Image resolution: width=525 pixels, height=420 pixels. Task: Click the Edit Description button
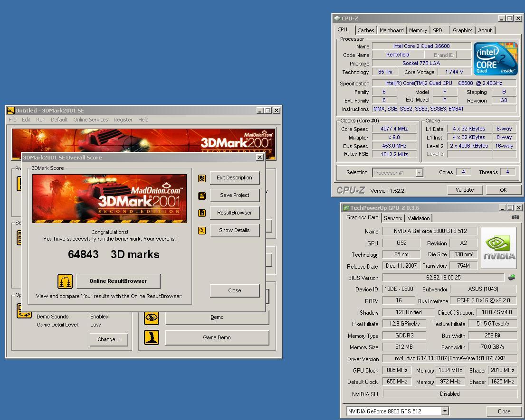(x=234, y=178)
